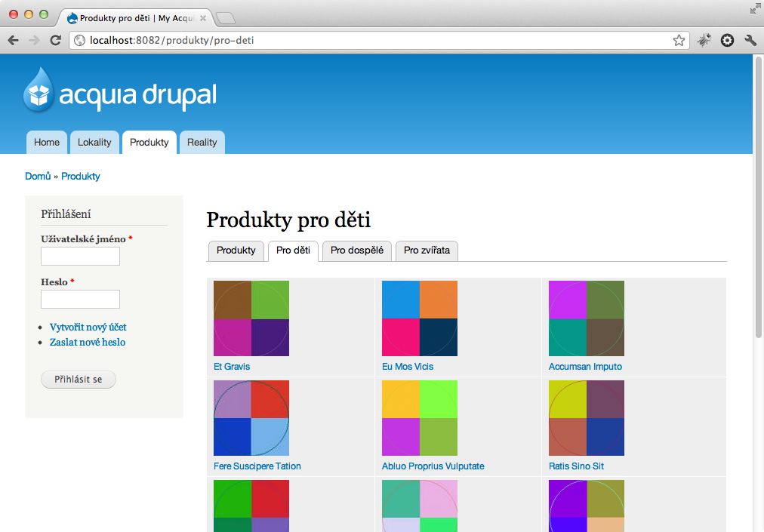
Task: Focus the Uživatelské jméno input field
Action: tap(80, 257)
